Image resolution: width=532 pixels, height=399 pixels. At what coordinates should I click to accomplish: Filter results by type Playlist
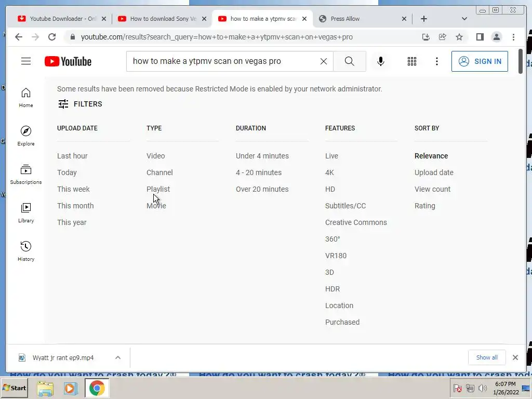click(x=158, y=189)
